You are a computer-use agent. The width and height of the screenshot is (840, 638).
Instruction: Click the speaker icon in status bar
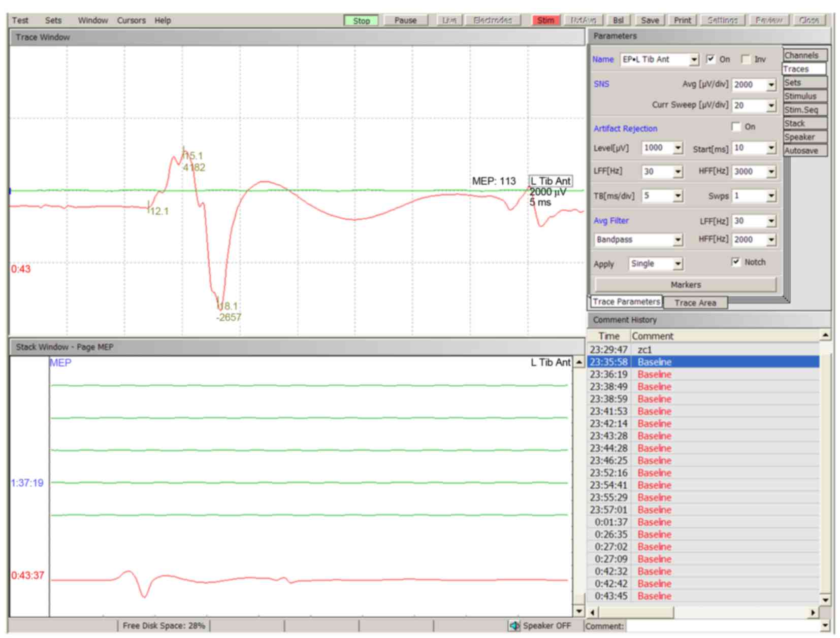[x=514, y=626]
